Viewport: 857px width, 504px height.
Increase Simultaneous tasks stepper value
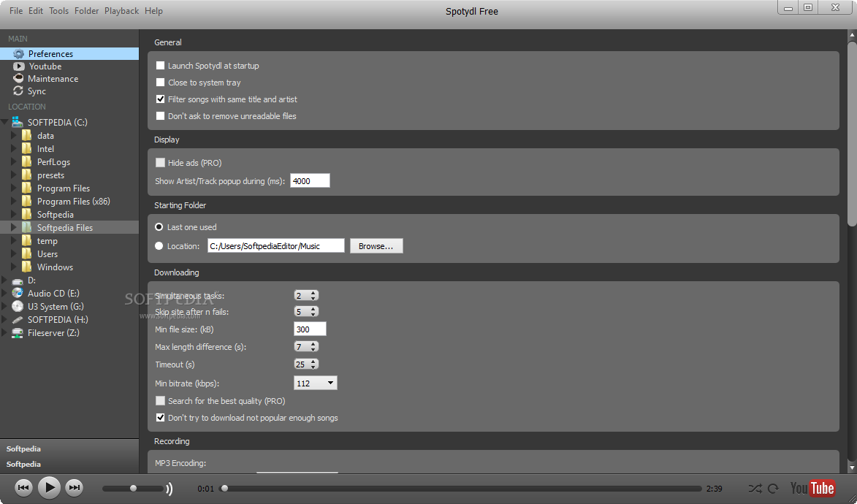tap(313, 293)
